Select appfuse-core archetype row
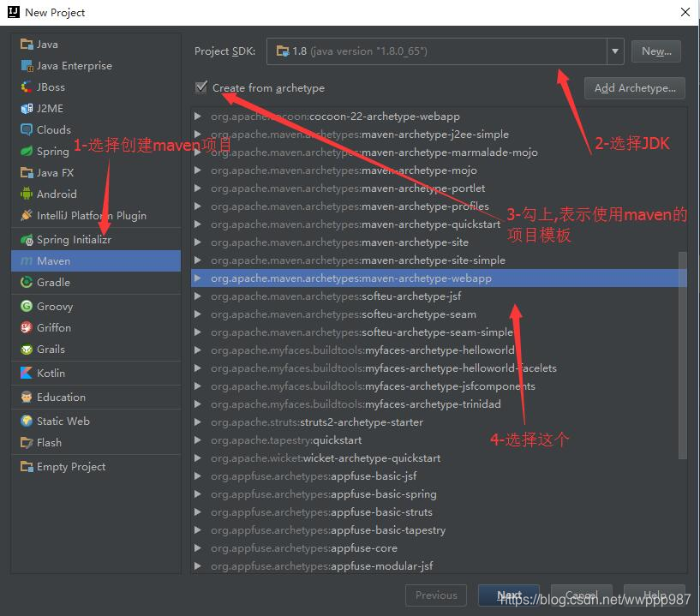Image resolution: width=700 pixels, height=616 pixels. [439, 548]
